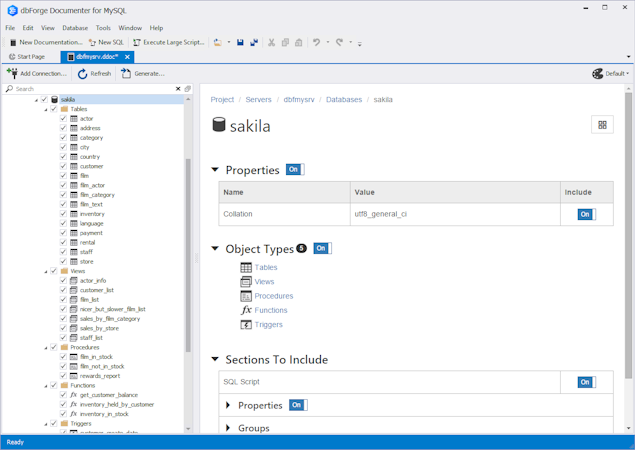Viewport: 635px width, 450px height.
Task: Open New Documentation from the toolbar
Action: (46, 42)
